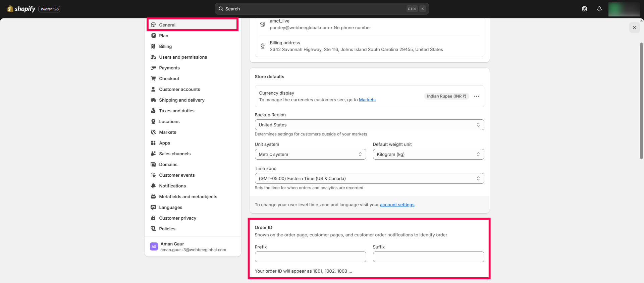Screen dimensions: 644x283
Task: Expand the Default weight unit dropdown
Action: click(428, 154)
